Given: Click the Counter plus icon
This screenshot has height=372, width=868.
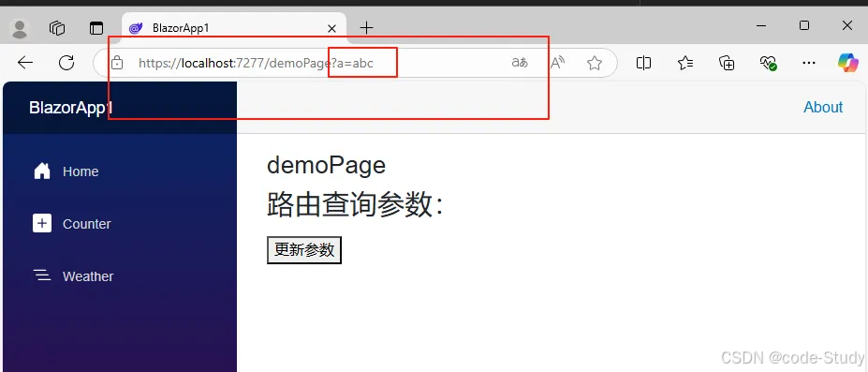Looking at the screenshot, I should (x=42, y=224).
